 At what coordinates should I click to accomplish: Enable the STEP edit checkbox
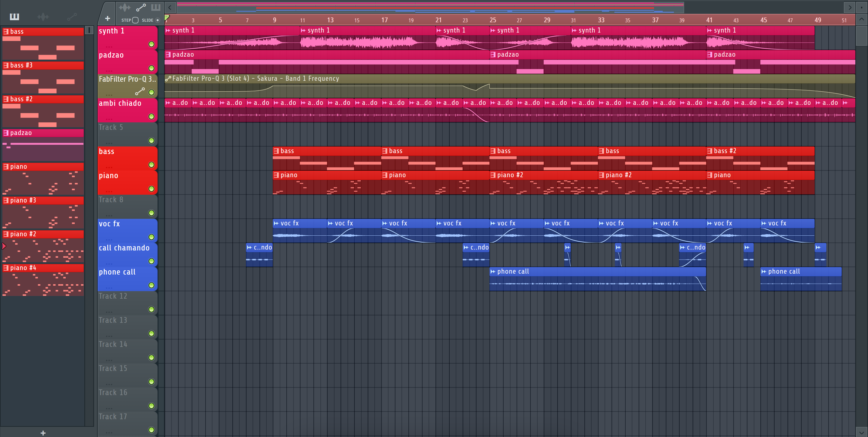tap(135, 20)
